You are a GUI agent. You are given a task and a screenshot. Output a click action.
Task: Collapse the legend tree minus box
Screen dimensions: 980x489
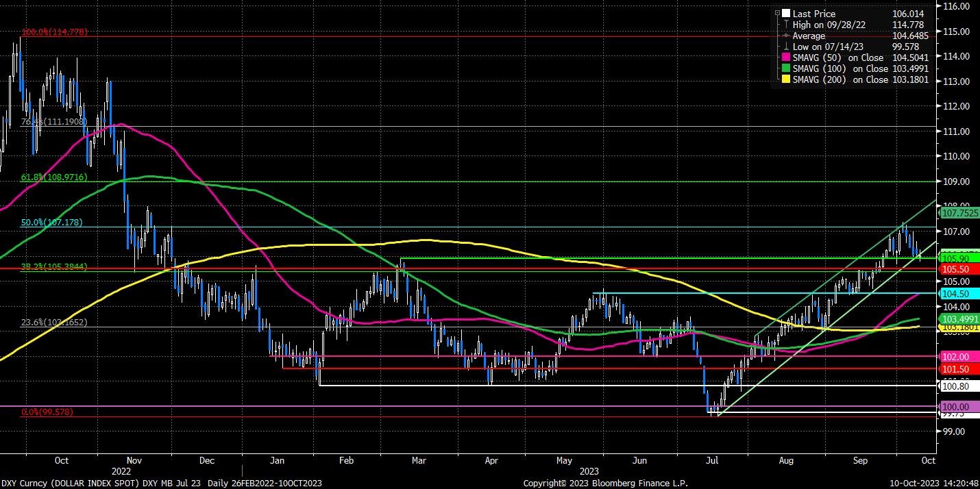point(776,13)
